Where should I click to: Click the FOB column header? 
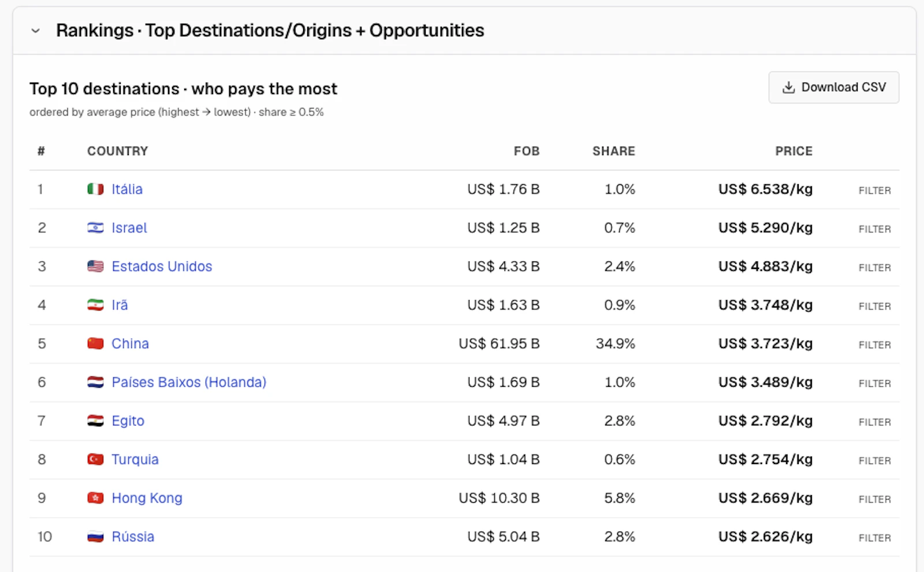click(x=527, y=151)
